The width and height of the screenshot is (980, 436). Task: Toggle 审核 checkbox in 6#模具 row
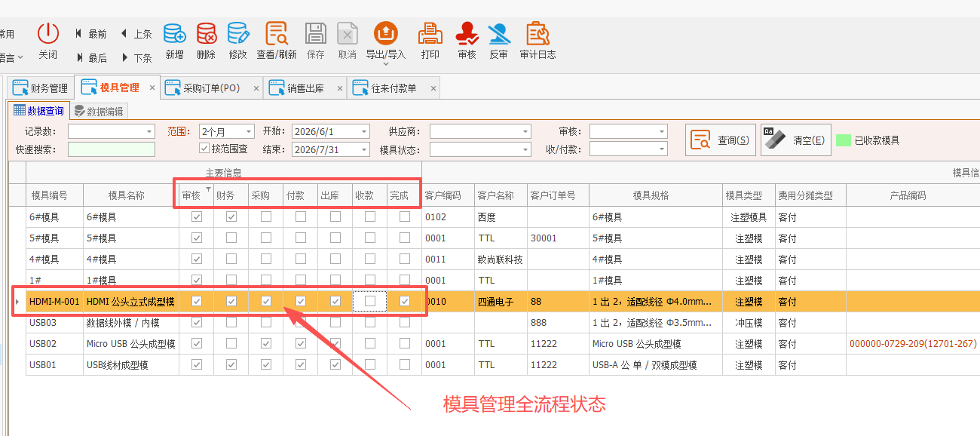click(x=197, y=216)
